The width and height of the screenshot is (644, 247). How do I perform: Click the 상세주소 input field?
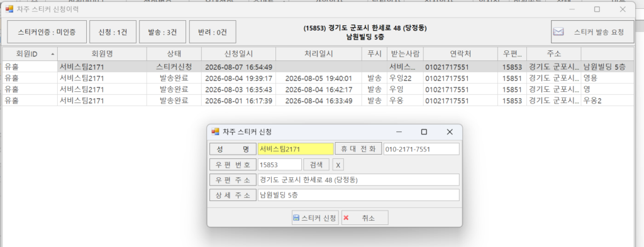(358, 195)
